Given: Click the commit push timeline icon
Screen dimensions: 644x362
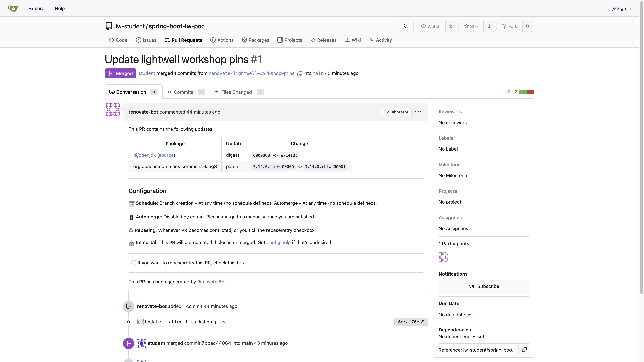Looking at the screenshot, I should 128,306.
